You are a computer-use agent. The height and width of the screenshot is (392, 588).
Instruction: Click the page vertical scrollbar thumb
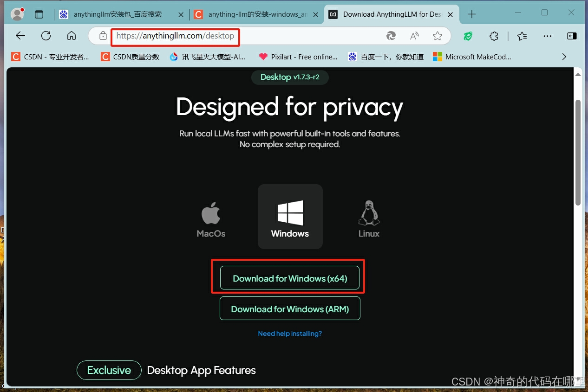(578, 152)
